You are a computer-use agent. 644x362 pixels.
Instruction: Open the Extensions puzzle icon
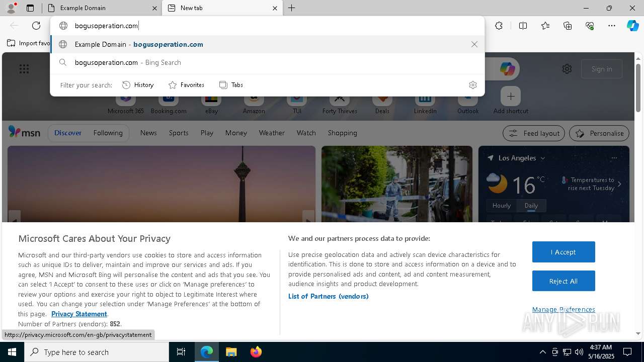coord(499,26)
